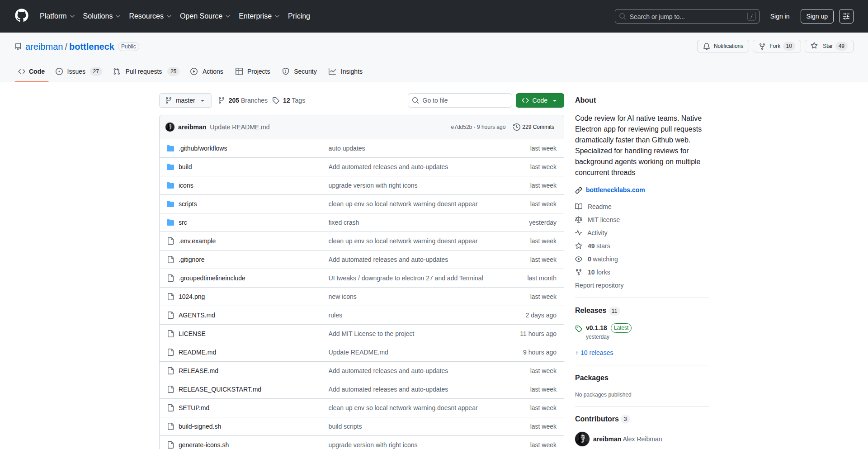Click the .github/workflows folder icon
Screen dimensions: 868x449
170,148
